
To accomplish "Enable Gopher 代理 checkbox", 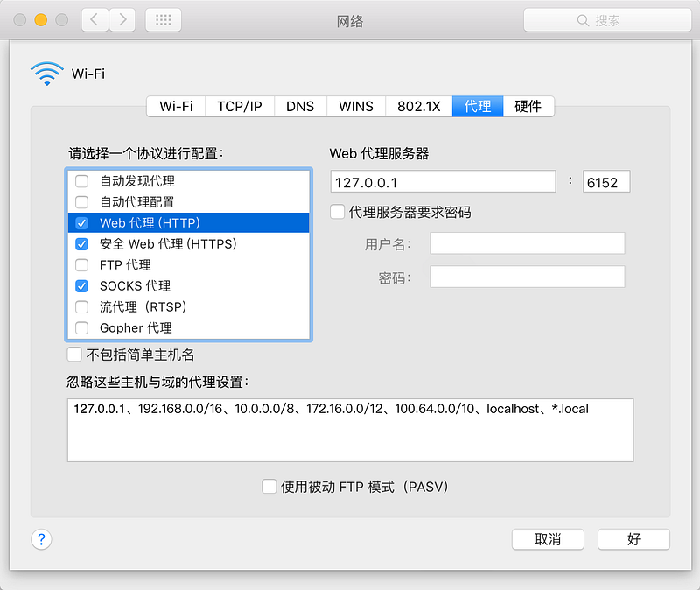I will [x=81, y=328].
